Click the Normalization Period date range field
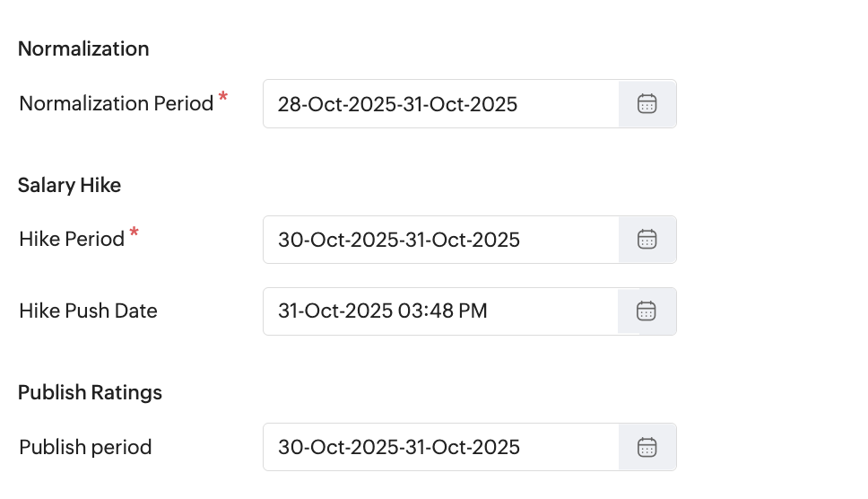Image resolution: width=868 pixels, height=499 pixels. [440, 104]
